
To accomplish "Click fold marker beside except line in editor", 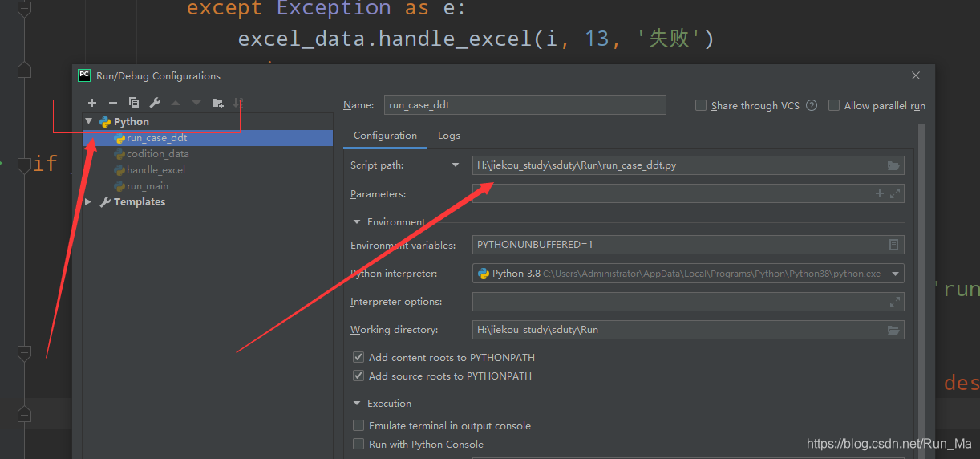I will coord(24,10).
